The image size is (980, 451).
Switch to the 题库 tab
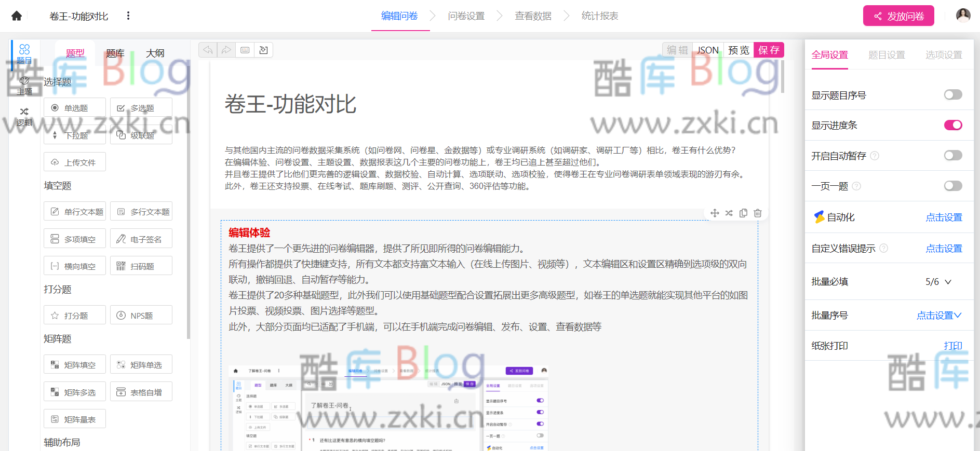pyautogui.click(x=115, y=53)
